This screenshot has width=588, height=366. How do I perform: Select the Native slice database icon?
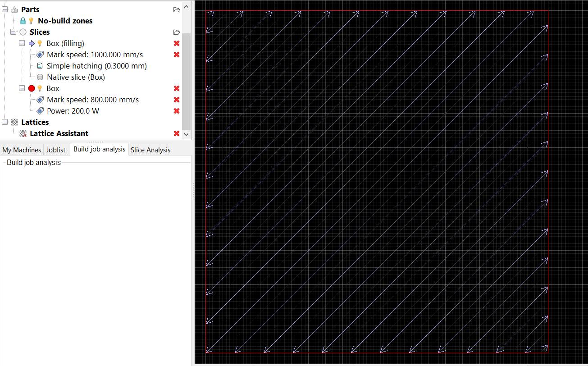pos(40,77)
